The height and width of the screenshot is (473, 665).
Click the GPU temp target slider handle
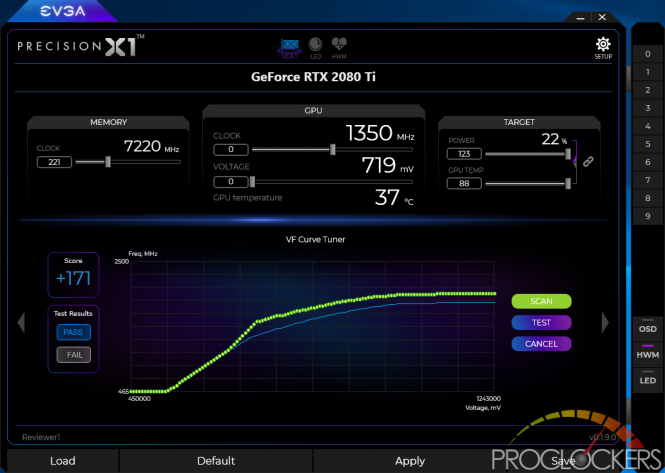point(568,184)
